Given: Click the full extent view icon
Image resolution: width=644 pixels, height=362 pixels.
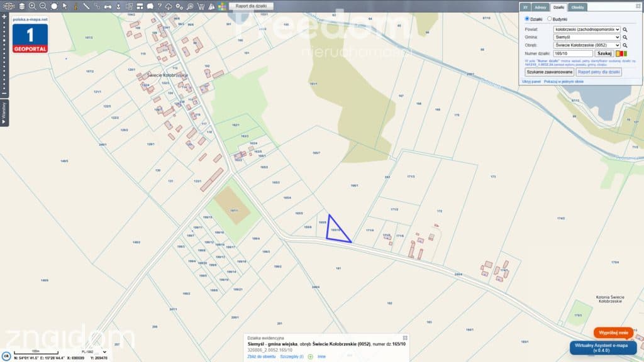Looking at the screenshot, I should [54, 6].
